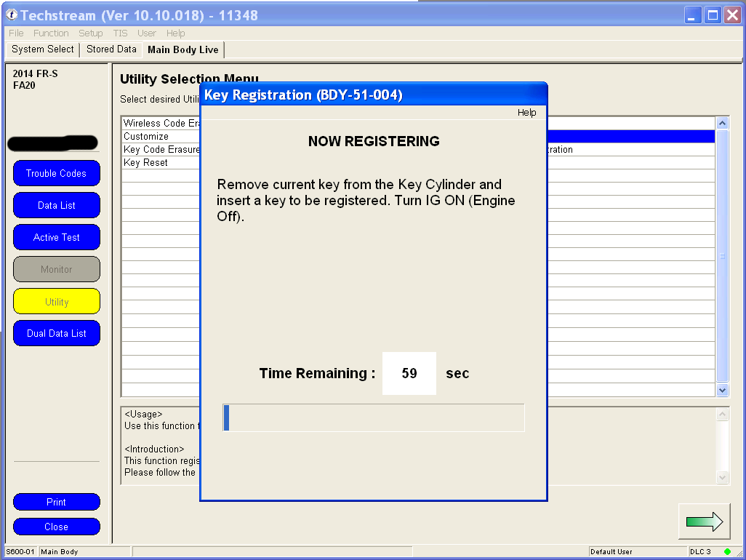746x560 pixels.
Task: Open the Trouble Codes view
Action: [x=57, y=173]
